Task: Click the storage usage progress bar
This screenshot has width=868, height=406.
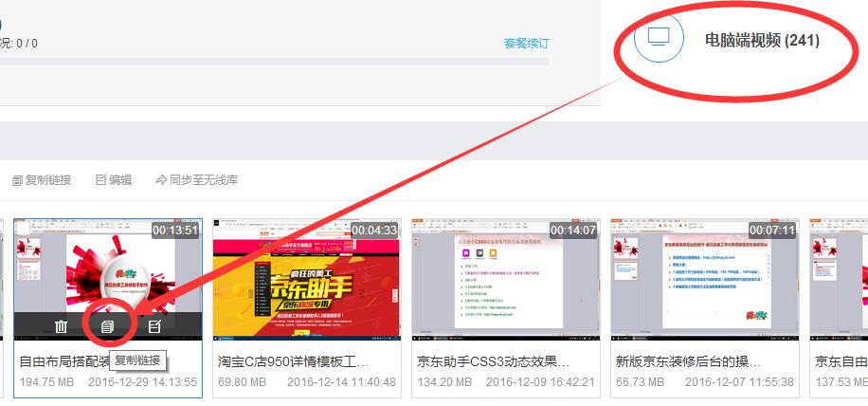Action: (275, 62)
